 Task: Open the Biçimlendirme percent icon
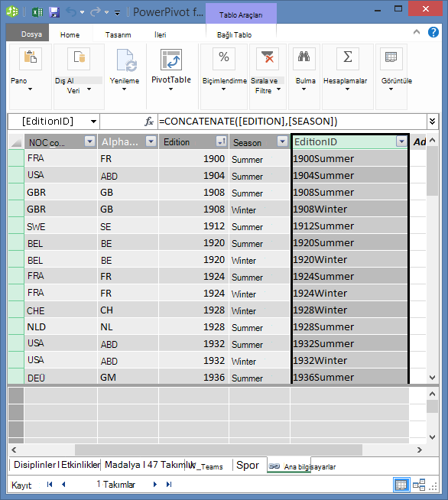(x=224, y=58)
